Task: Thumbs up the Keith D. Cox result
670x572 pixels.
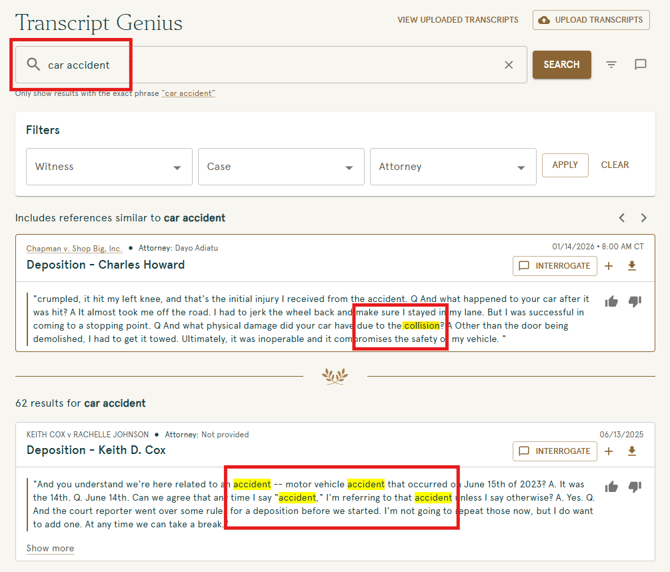Action: [612, 486]
